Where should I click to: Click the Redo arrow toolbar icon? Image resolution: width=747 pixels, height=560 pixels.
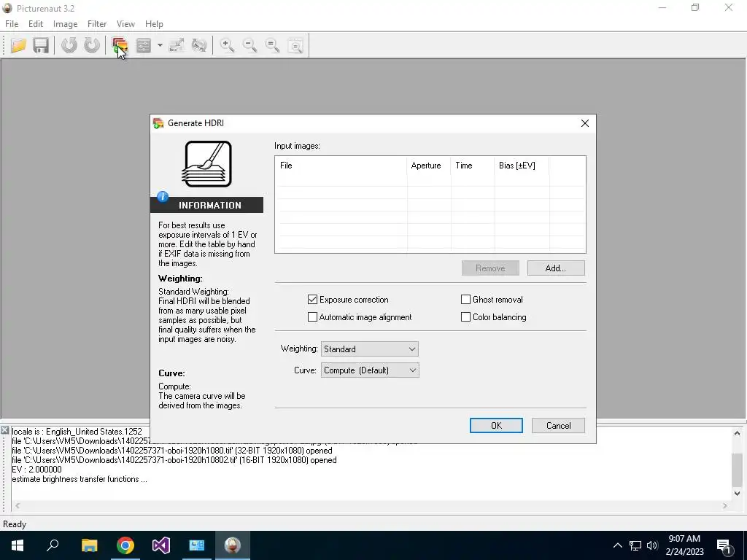(91, 45)
